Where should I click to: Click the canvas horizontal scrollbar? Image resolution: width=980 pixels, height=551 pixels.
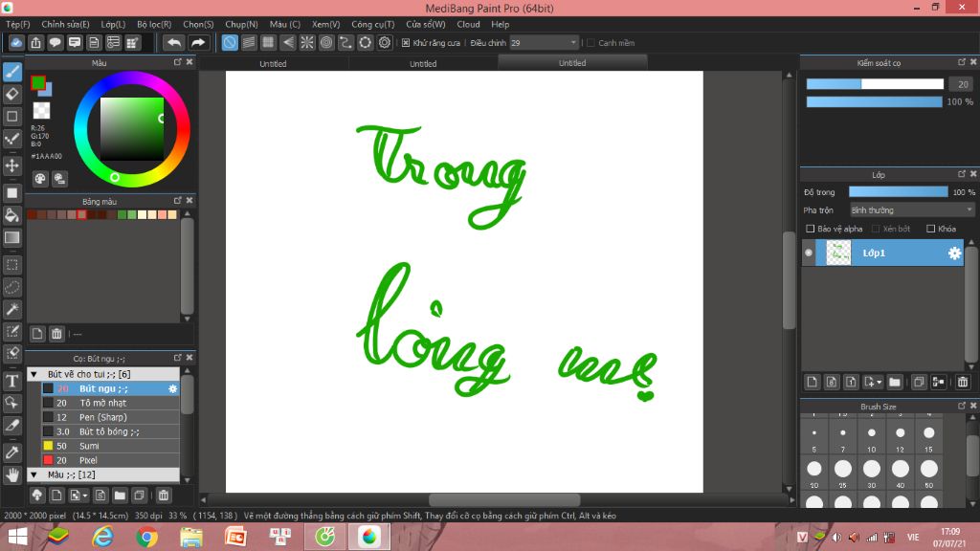[503, 499]
